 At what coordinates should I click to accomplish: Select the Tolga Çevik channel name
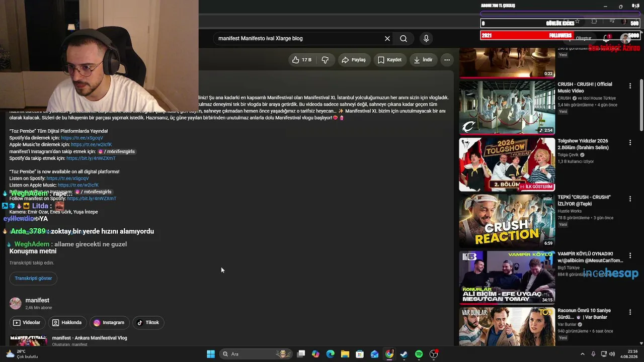(569, 155)
